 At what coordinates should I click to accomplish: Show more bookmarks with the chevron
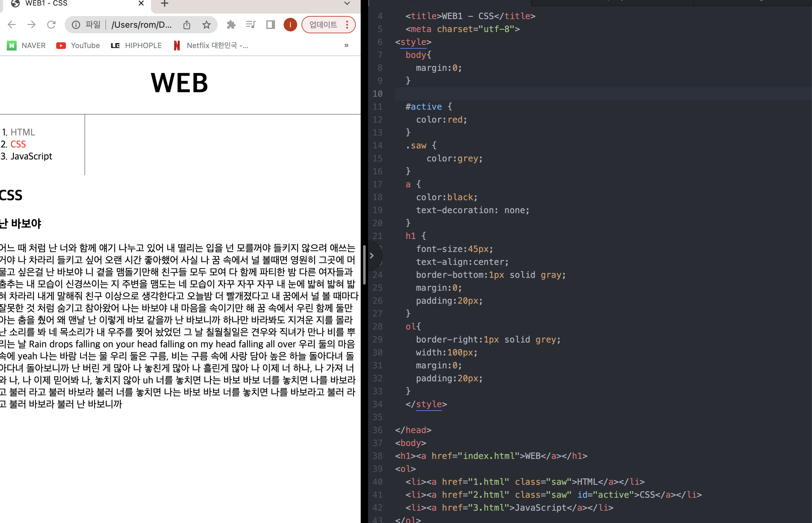click(x=347, y=46)
